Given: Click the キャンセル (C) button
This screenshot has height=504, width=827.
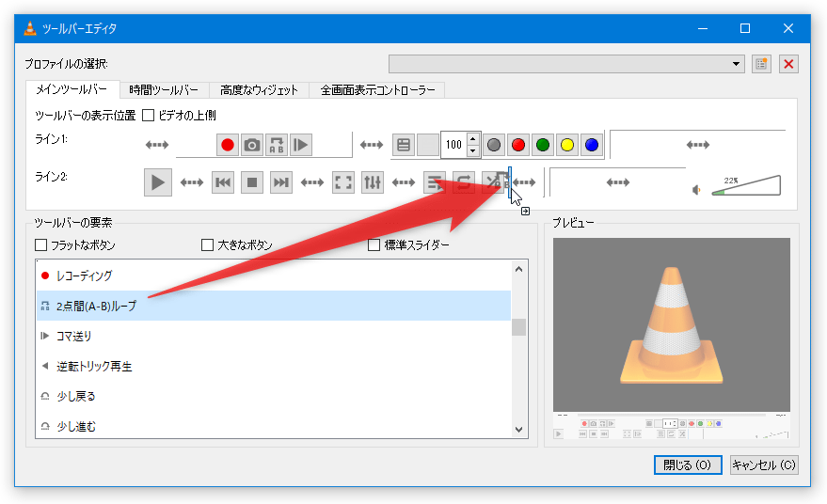Looking at the screenshot, I should (x=764, y=465).
